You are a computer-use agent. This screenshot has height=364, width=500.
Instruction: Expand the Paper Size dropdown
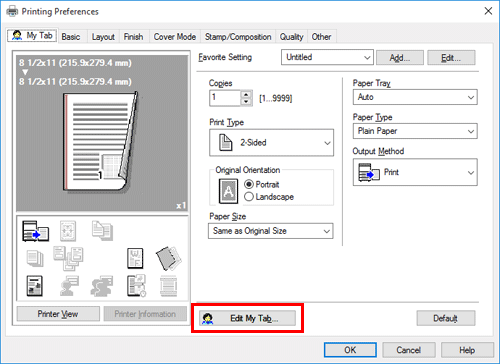coord(271,231)
